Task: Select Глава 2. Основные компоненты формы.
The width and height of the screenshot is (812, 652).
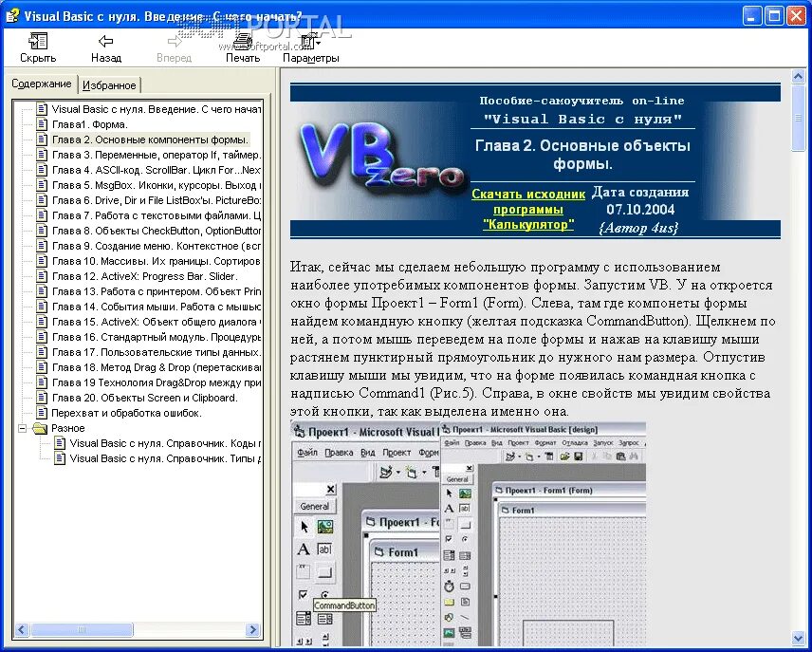Action: (x=150, y=140)
